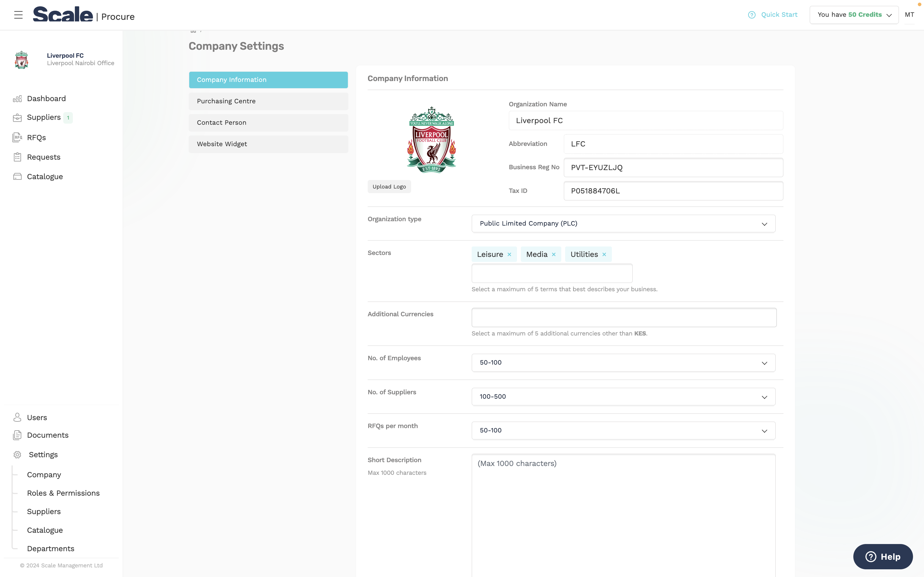The width and height of the screenshot is (924, 577).
Task: Expand the No. of Employees dropdown
Action: 623,362
